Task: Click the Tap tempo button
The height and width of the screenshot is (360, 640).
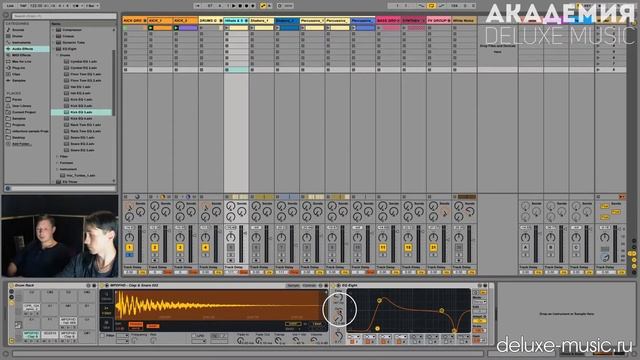Action: [x=23, y=6]
